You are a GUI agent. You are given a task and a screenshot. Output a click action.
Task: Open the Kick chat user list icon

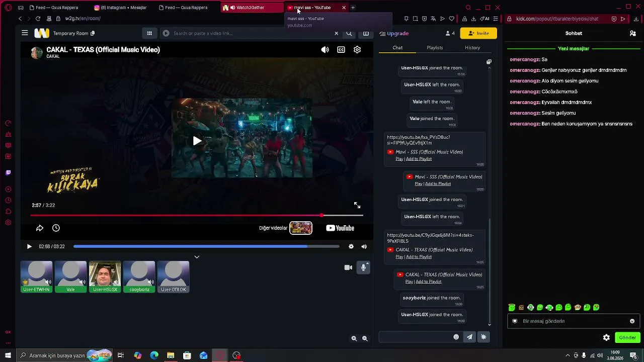tap(632, 33)
